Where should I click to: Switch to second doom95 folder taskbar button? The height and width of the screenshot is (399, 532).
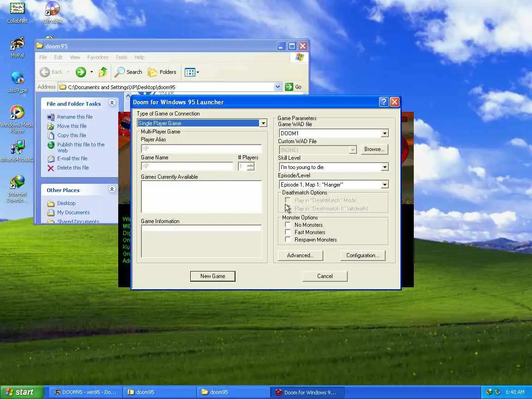(233, 392)
